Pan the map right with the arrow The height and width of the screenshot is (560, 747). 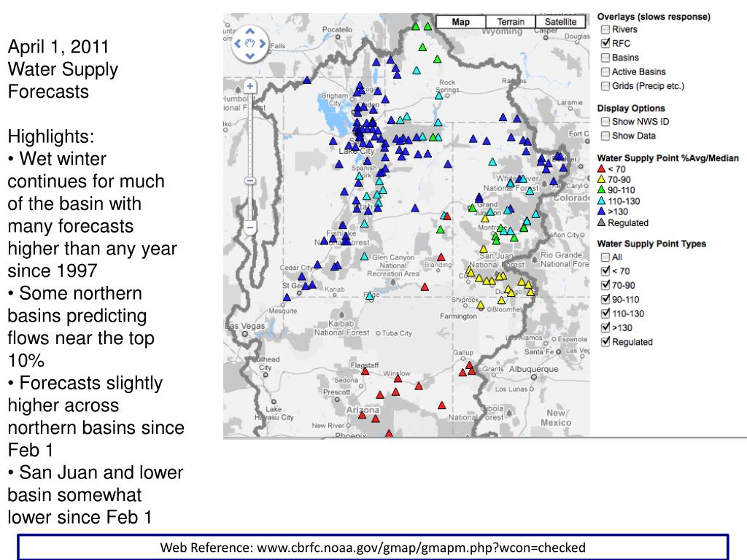[x=262, y=44]
